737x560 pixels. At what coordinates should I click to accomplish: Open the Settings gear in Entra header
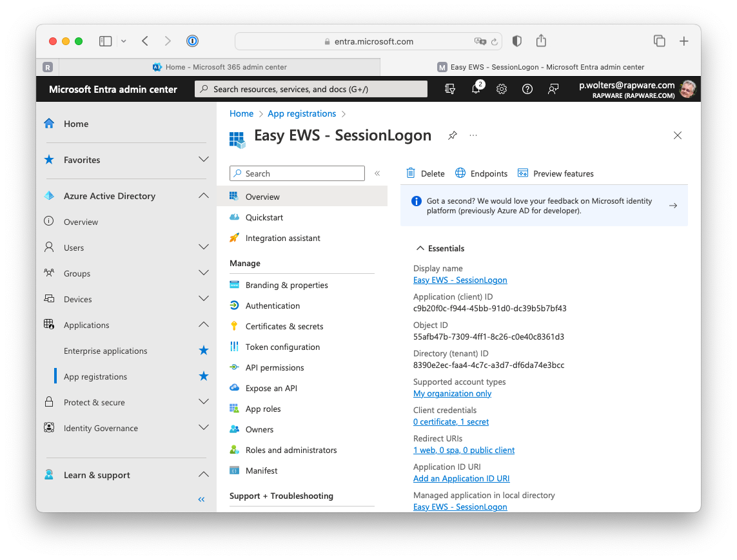click(x=502, y=89)
